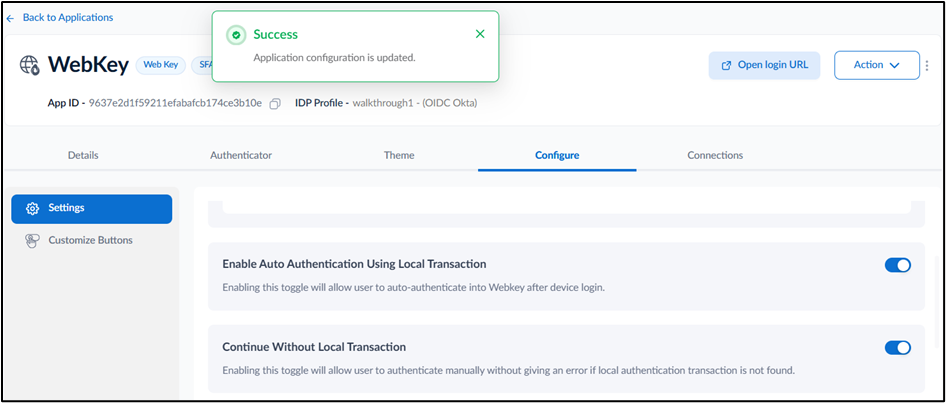Click the IDP Profile value walkthrough1 - (OIDC Okta)

coord(414,103)
